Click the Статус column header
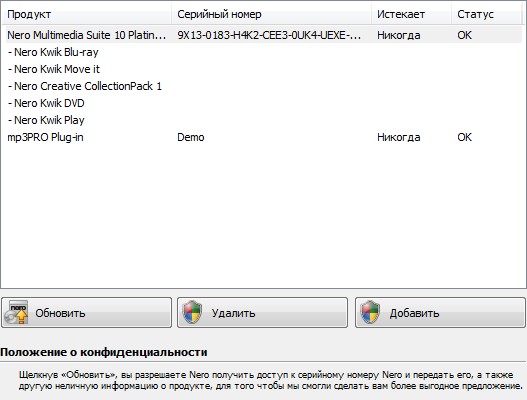The image size is (527, 400). tap(487, 14)
